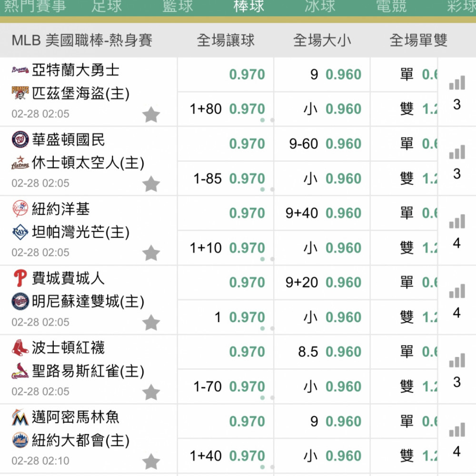Click the MLB 美國職棒-熱身賽 league header
The image size is (476, 476).
coord(82,40)
